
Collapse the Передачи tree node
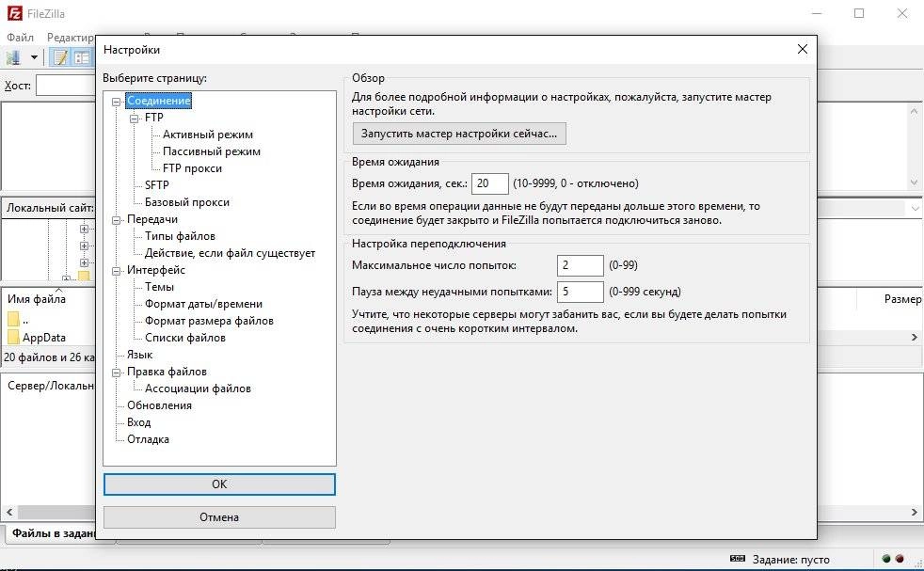click(116, 220)
